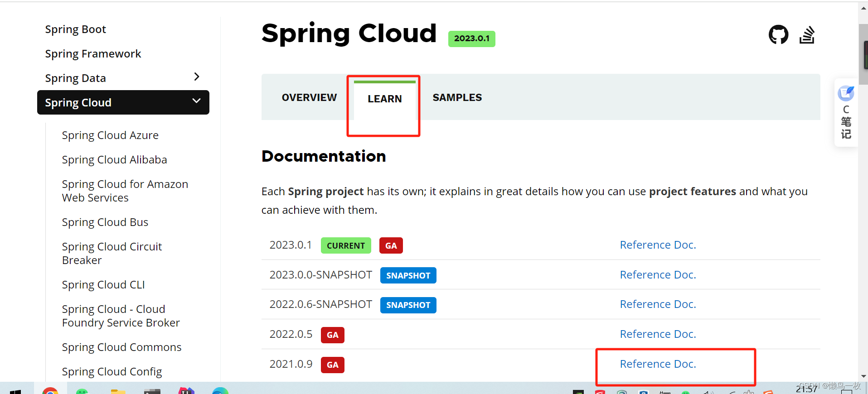Click the CURRENT badge on 2023.0.1 row
This screenshot has width=868, height=394.
click(346, 245)
